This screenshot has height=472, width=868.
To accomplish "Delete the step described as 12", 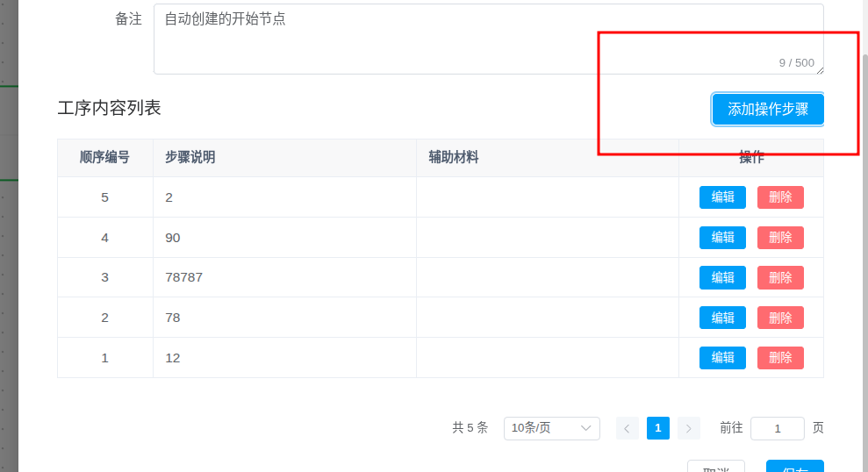I will [x=780, y=358].
